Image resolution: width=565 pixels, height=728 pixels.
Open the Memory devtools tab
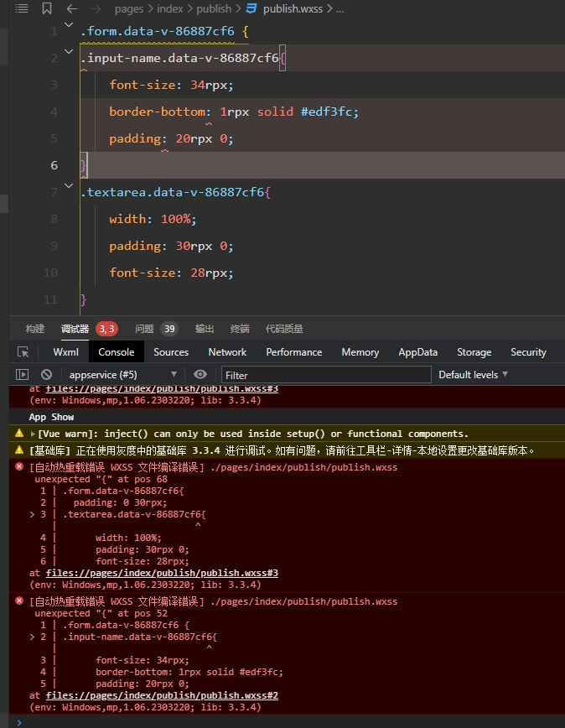[360, 352]
